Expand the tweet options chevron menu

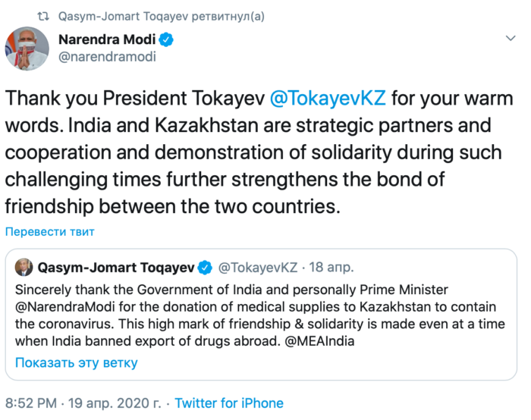511,37
